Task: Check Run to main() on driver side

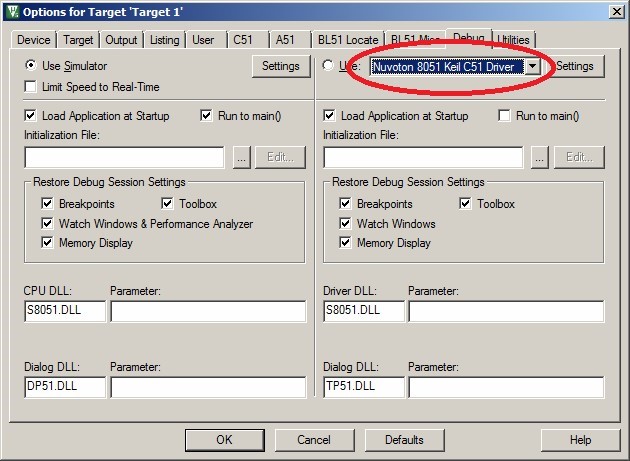Action: (505, 115)
